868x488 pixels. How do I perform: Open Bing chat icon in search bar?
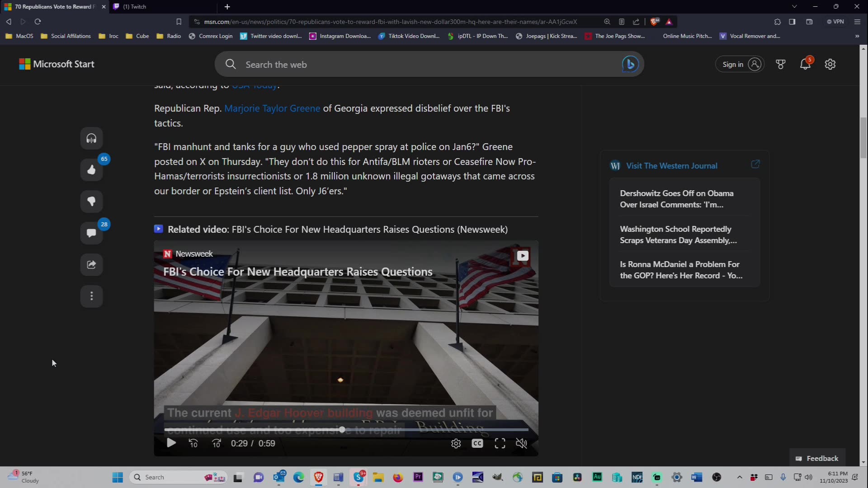(x=630, y=64)
